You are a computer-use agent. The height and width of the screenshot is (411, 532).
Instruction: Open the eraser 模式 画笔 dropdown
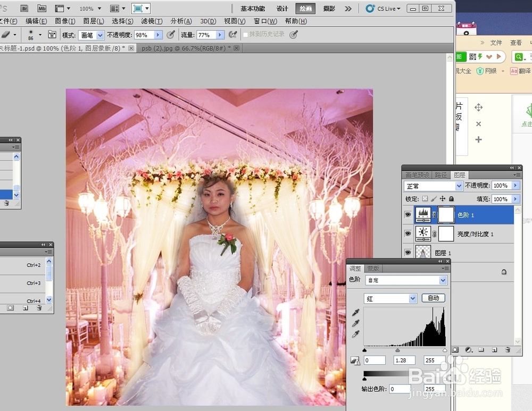click(100, 35)
